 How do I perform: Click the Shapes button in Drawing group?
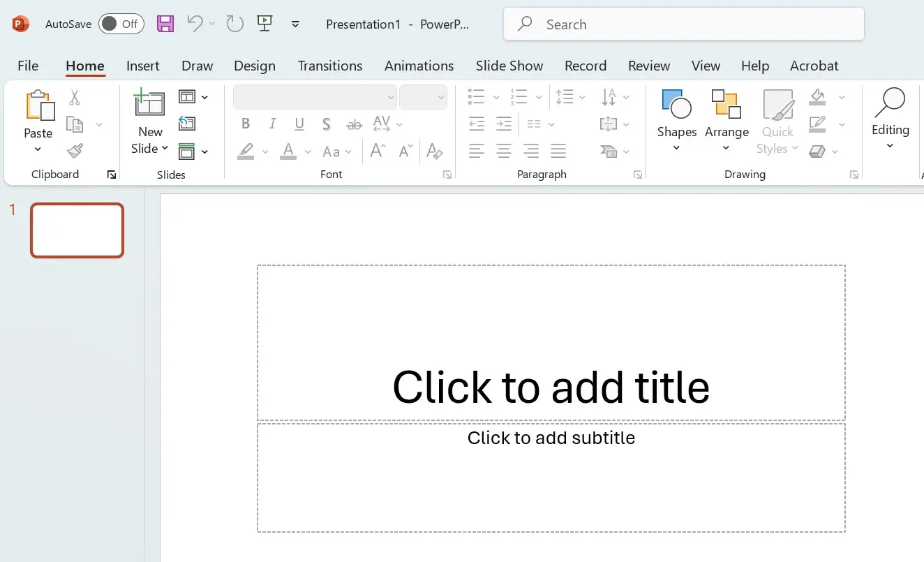pos(676,119)
